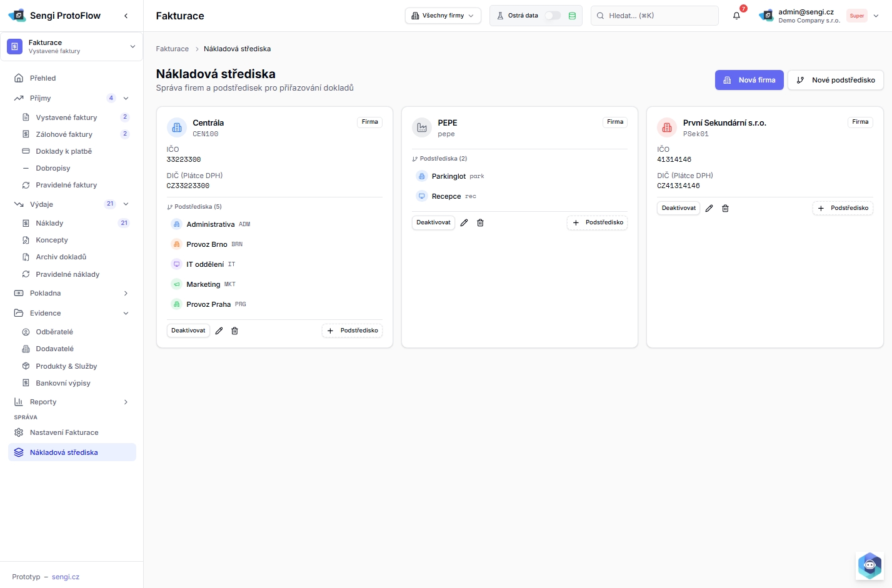
Task: Edit První Sekundární with pencil icon
Action: 709,208
